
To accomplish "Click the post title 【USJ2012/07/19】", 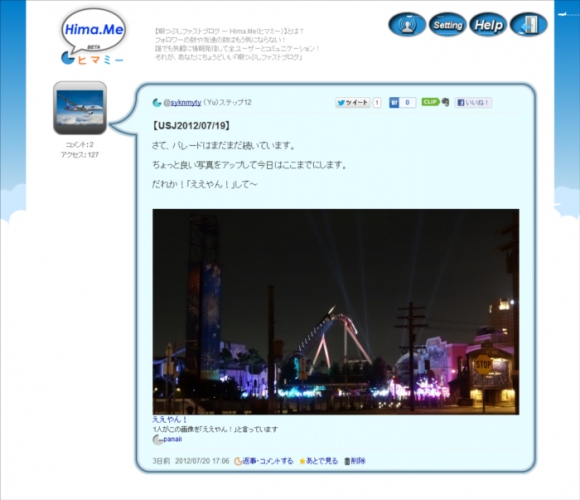I will click(x=191, y=126).
